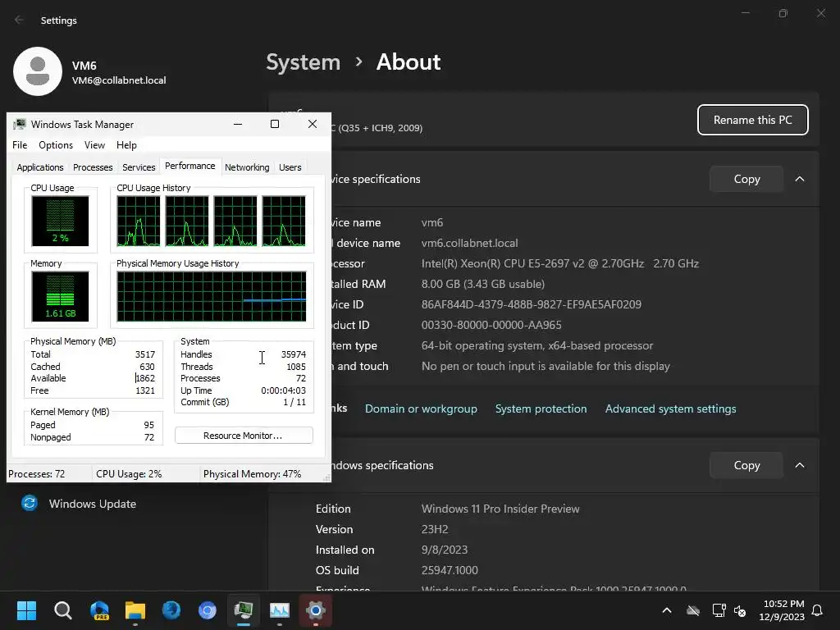Click the OS build 25947.1000 value
The image size is (840, 630).
click(x=450, y=570)
